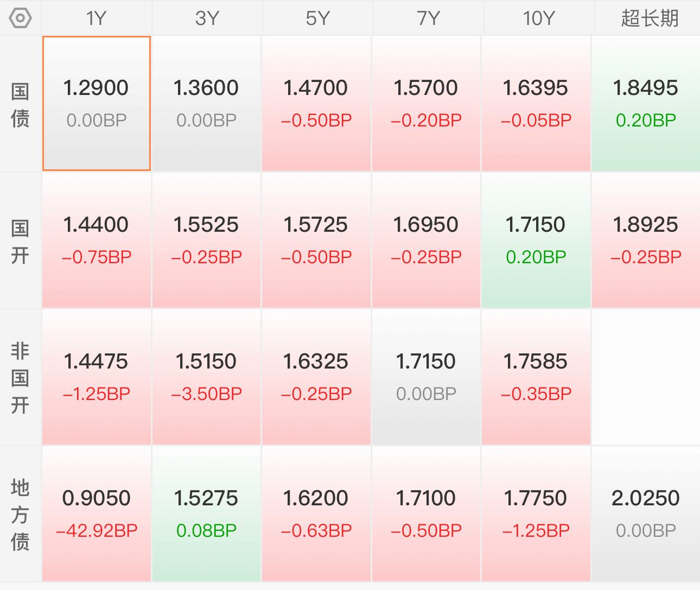Select the 1Y column header
700x590 pixels.
97,18
